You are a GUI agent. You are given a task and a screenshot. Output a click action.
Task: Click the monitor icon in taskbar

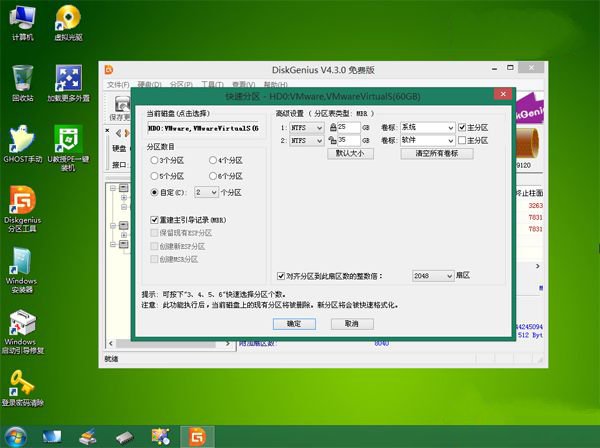pyautogui.click(x=52, y=437)
